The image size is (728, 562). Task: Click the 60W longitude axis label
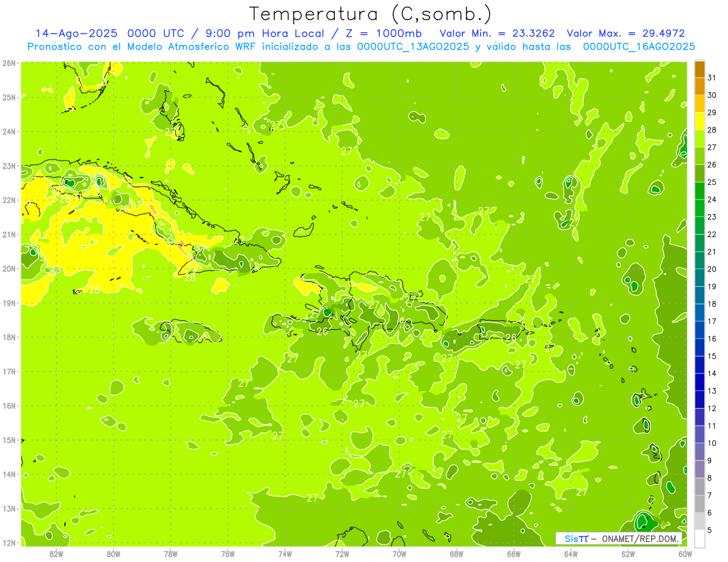pyautogui.click(x=686, y=554)
